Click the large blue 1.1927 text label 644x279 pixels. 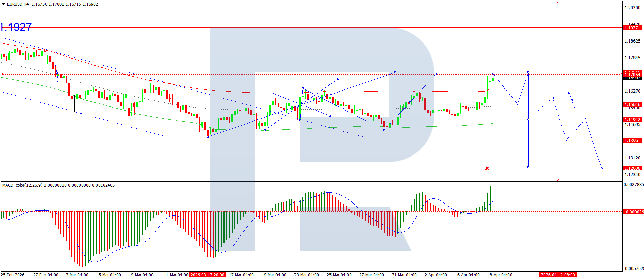pyautogui.click(x=16, y=27)
